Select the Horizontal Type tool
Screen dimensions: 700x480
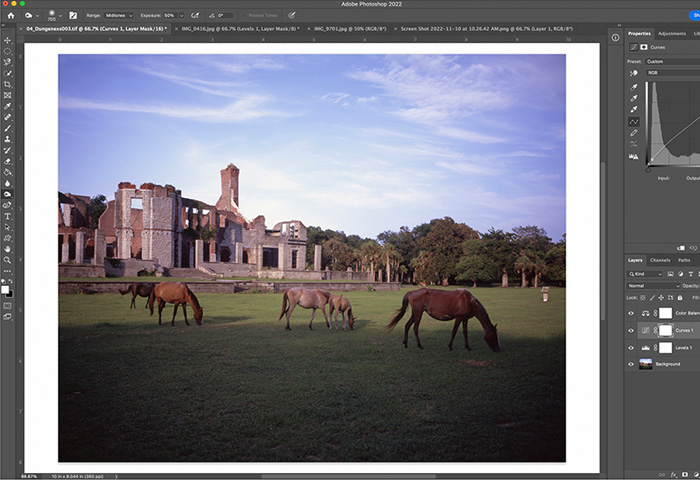click(8, 216)
